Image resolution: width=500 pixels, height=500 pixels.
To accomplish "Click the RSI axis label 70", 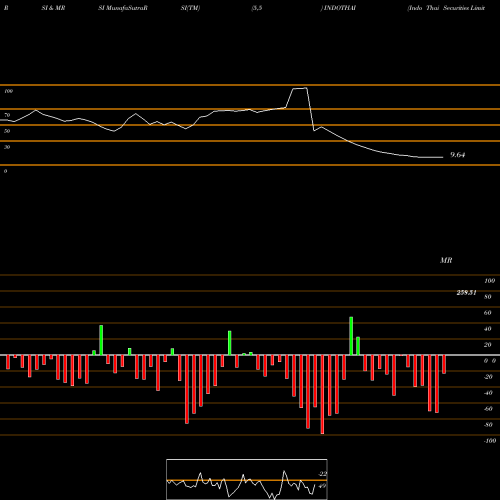I will click(7, 115).
